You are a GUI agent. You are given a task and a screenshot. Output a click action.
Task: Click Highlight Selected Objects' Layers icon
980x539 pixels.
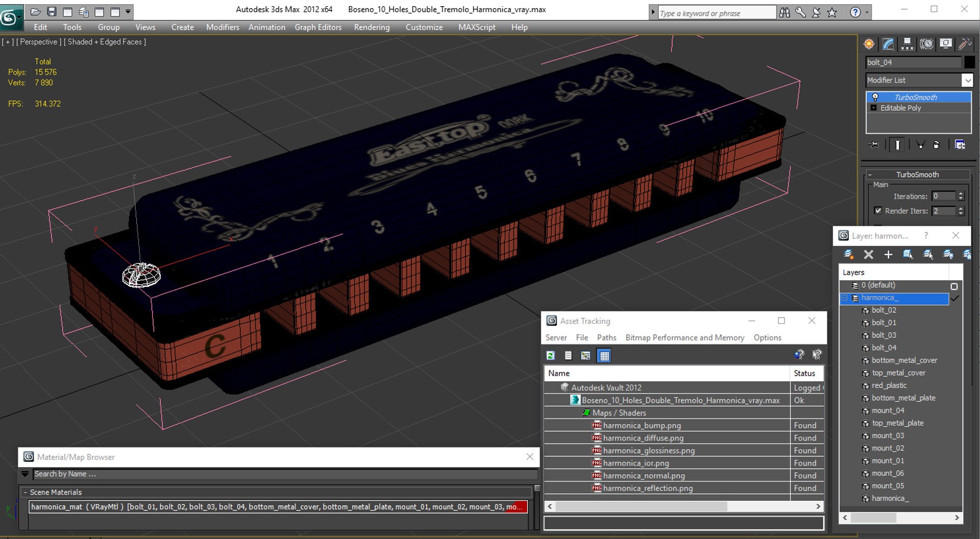point(928,254)
